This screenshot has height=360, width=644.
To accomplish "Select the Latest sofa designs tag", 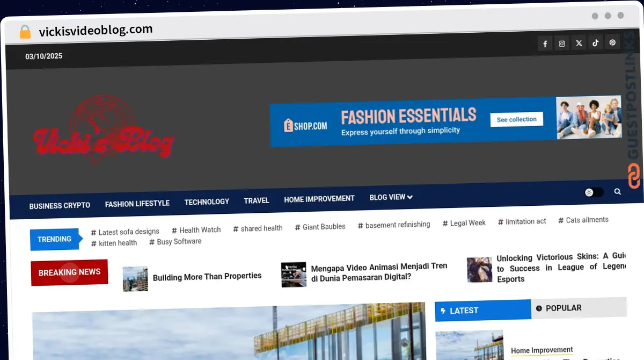I will point(125,232).
